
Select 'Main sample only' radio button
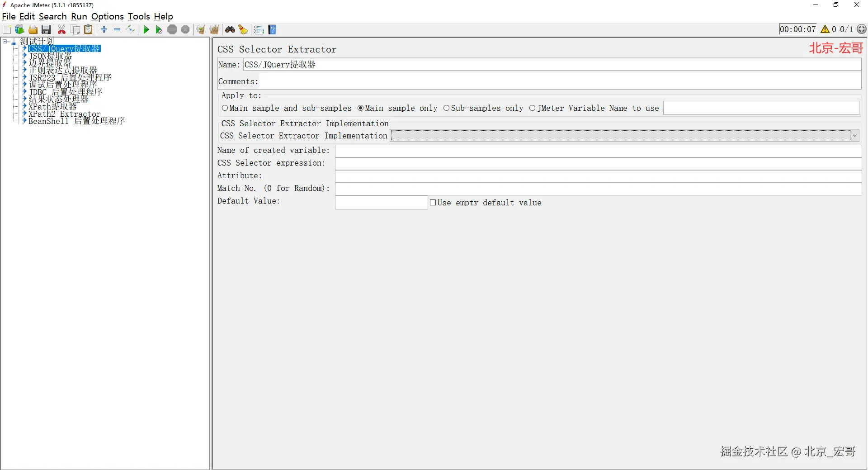(x=360, y=108)
